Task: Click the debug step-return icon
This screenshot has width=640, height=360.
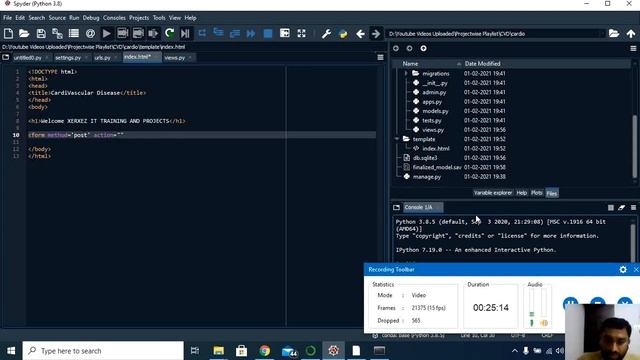Action: click(235, 33)
